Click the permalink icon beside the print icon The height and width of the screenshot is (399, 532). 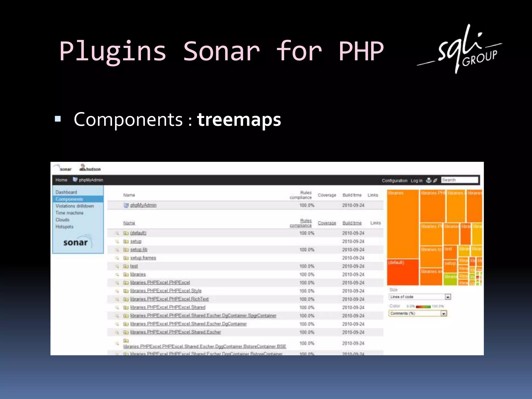click(x=435, y=180)
